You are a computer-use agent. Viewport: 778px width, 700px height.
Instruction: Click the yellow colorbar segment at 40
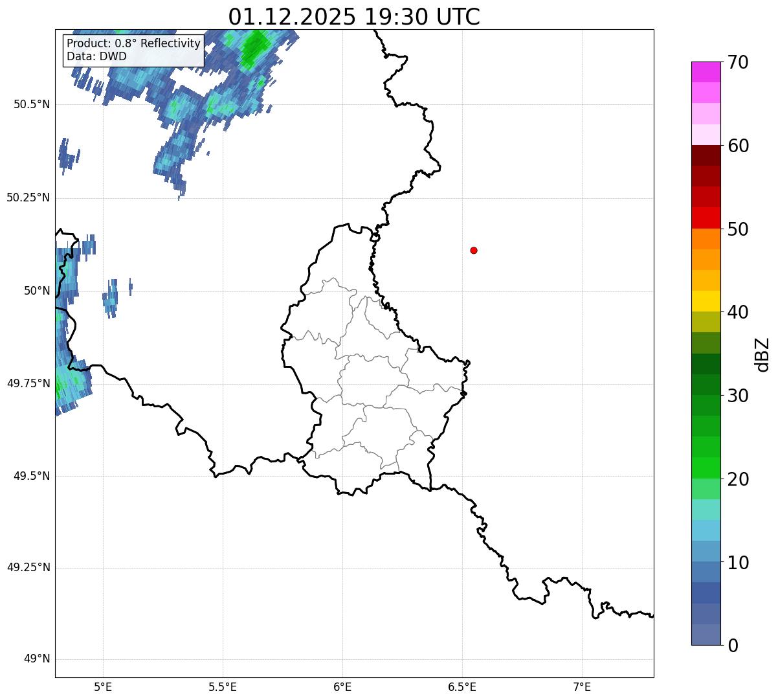(706, 301)
